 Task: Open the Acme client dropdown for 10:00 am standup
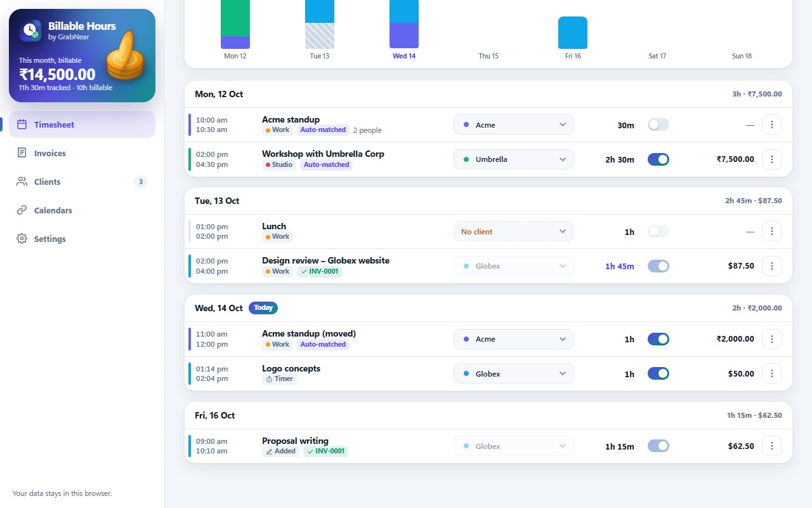tap(514, 125)
